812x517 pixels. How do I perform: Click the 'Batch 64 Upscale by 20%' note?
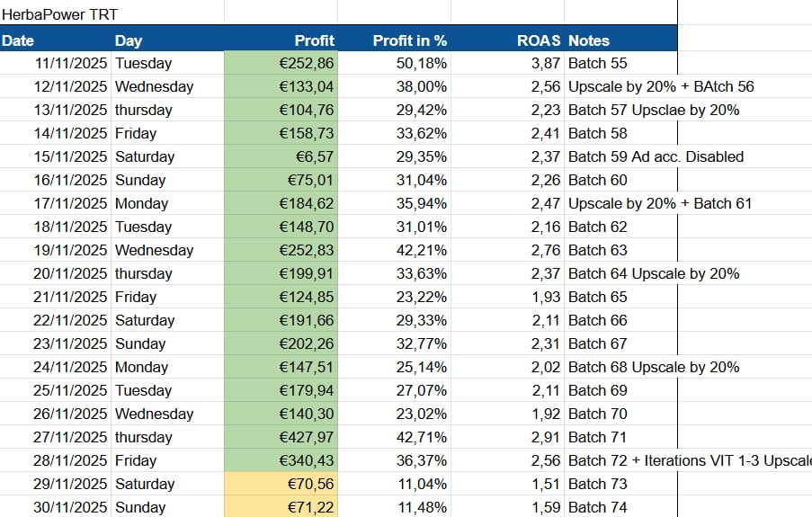click(x=654, y=273)
